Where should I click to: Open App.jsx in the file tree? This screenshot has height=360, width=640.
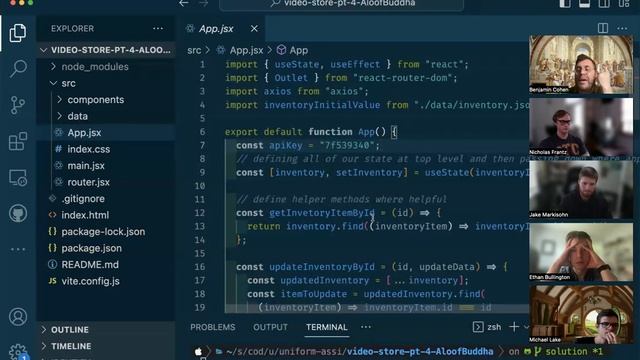coord(106,133)
